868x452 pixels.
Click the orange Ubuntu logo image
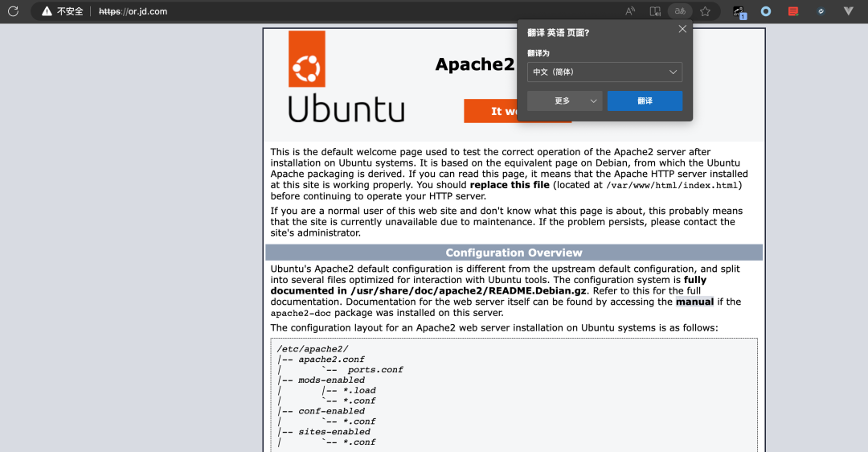pos(307,59)
